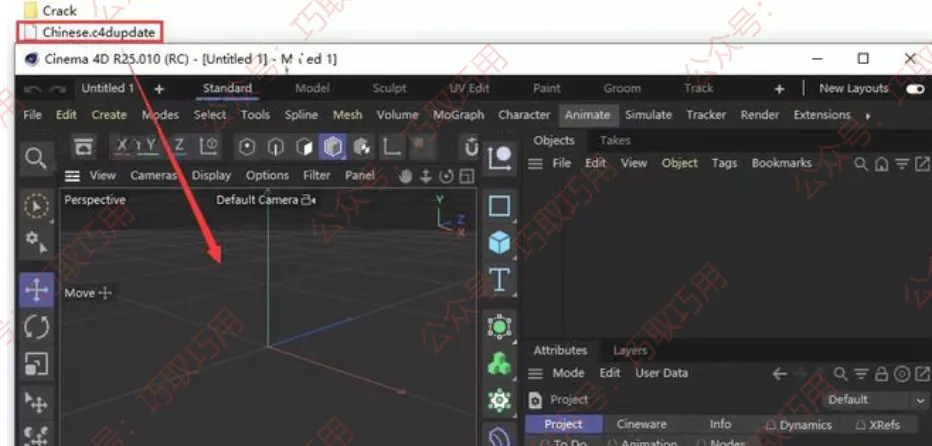The width and height of the screenshot is (932, 446).
Task: Toggle the snap magnet icon
Action: (471, 146)
